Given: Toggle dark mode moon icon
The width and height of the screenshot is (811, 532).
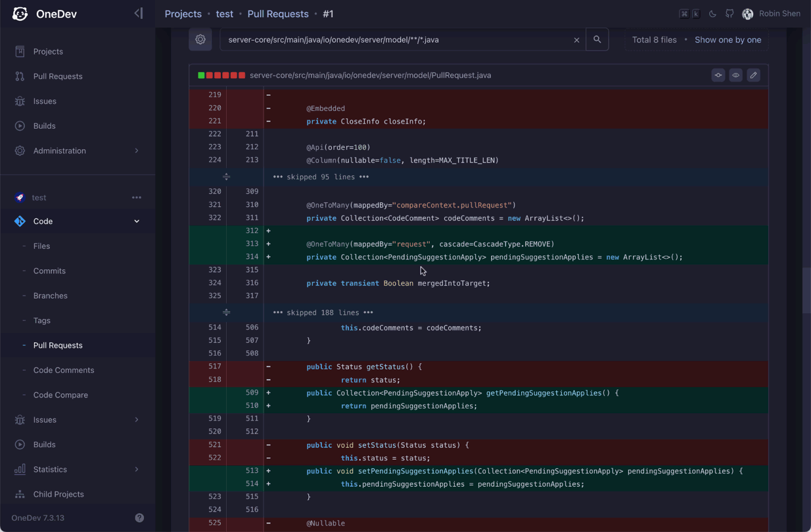Looking at the screenshot, I should [x=712, y=14].
